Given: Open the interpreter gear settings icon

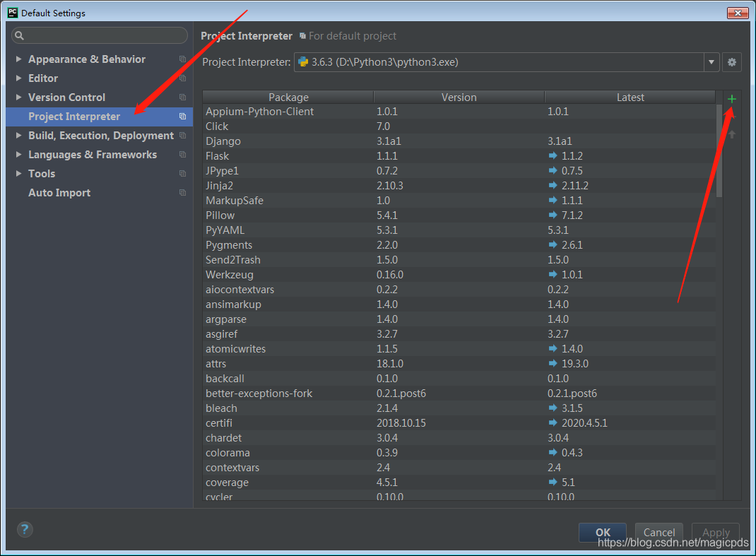Looking at the screenshot, I should click(x=731, y=62).
